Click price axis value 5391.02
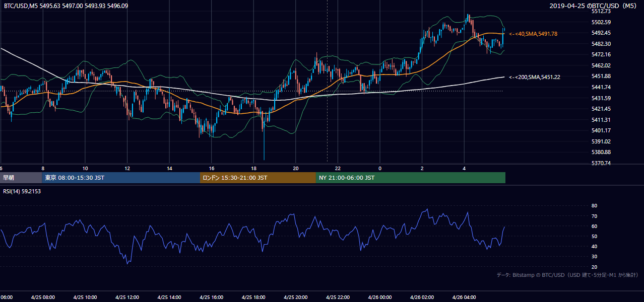The width and height of the screenshot is (644, 302). tap(601, 141)
